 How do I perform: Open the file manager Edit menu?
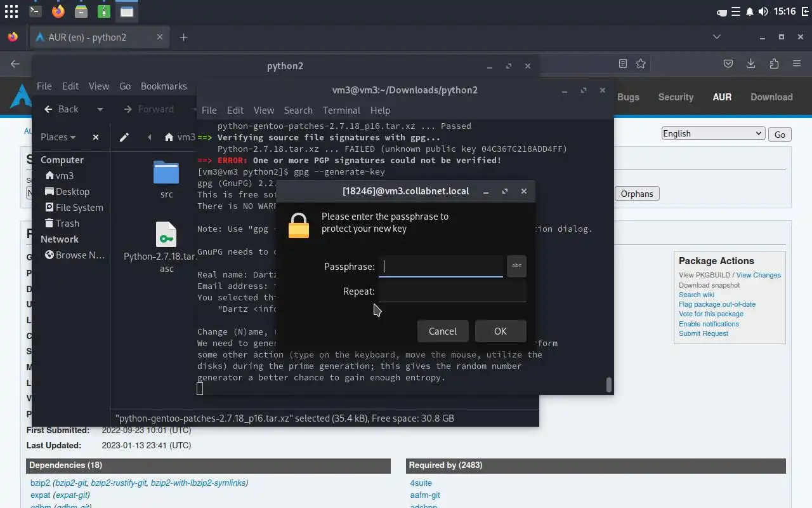click(70, 86)
